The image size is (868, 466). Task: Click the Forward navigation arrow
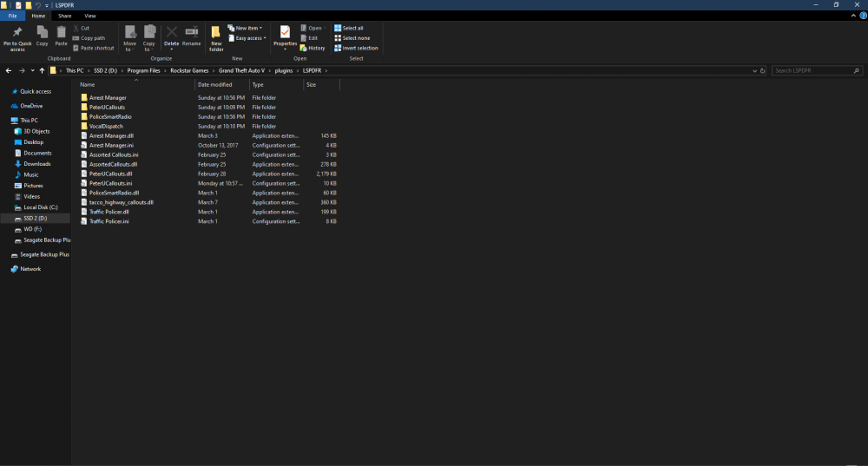tap(22, 71)
